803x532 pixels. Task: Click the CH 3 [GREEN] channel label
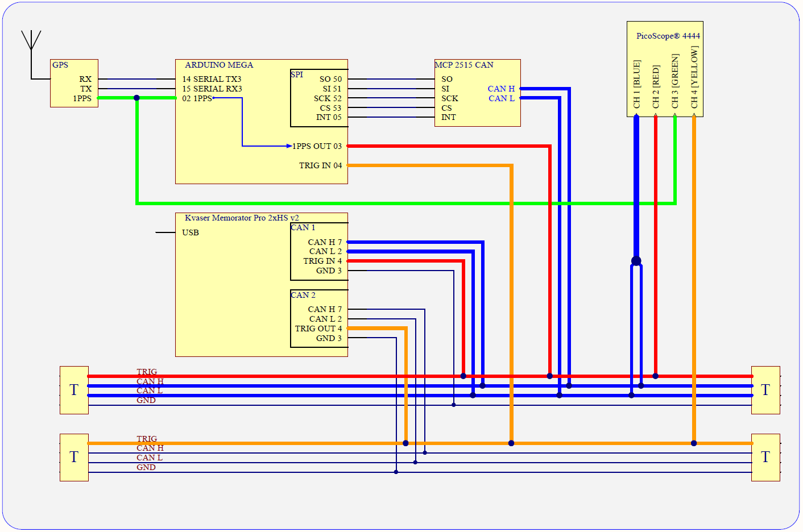tap(675, 81)
